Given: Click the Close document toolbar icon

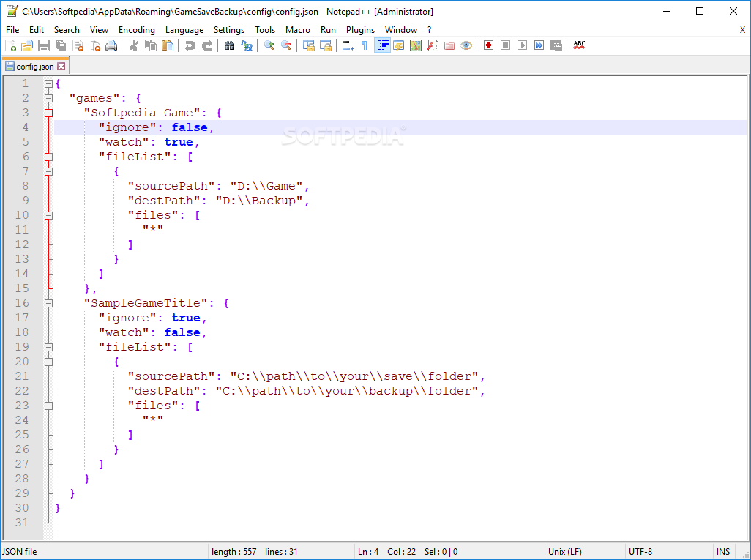Looking at the screenshot, I should tap(78, 45).
